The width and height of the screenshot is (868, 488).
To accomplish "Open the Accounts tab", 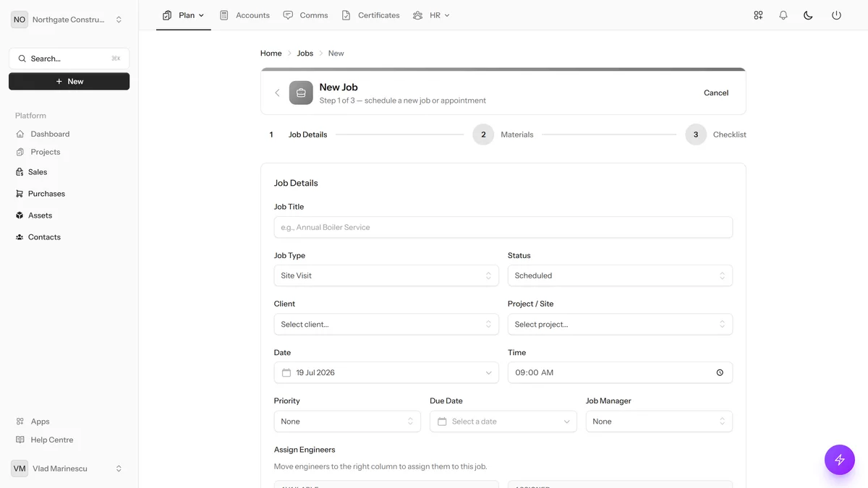I will (x=244, y=15).
